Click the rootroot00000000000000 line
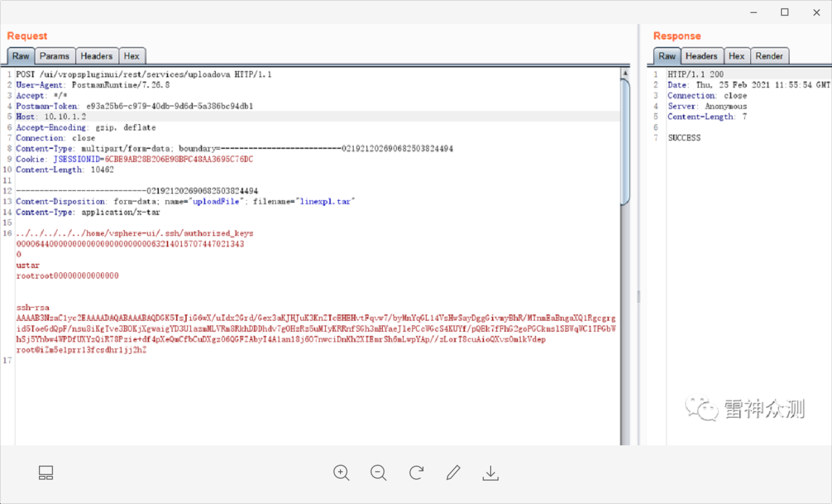 pyautogui.click(x=67, y=275)
